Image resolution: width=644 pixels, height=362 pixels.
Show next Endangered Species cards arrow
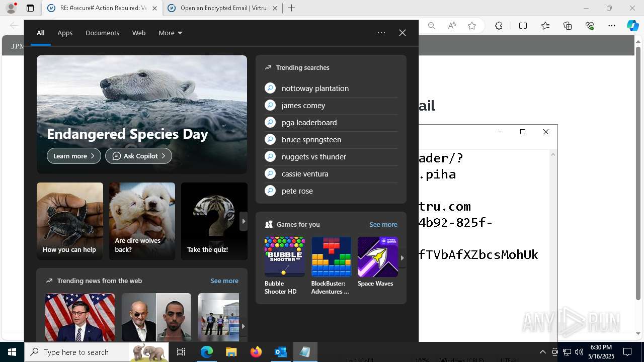[244, 221]
